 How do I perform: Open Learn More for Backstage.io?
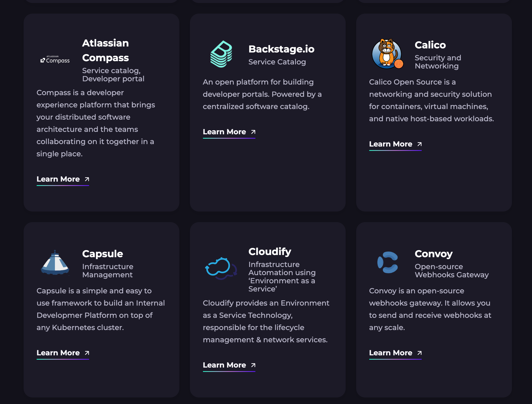229,132
